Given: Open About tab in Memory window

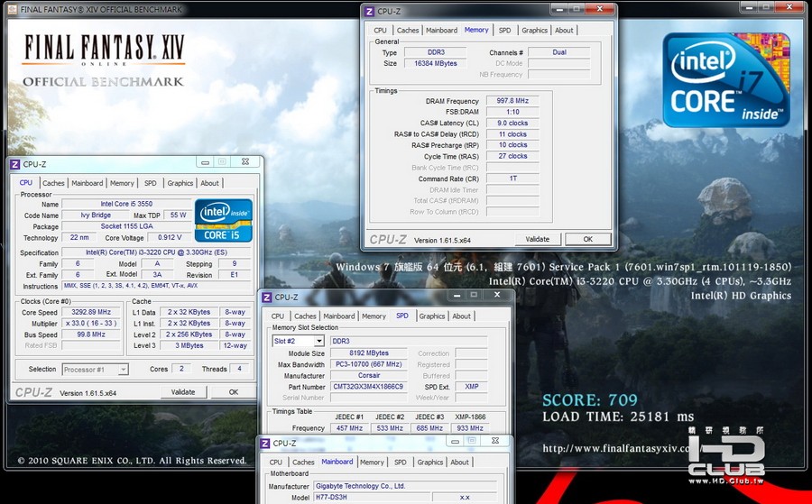Looking at the screenshot, I should pos(564,31).
